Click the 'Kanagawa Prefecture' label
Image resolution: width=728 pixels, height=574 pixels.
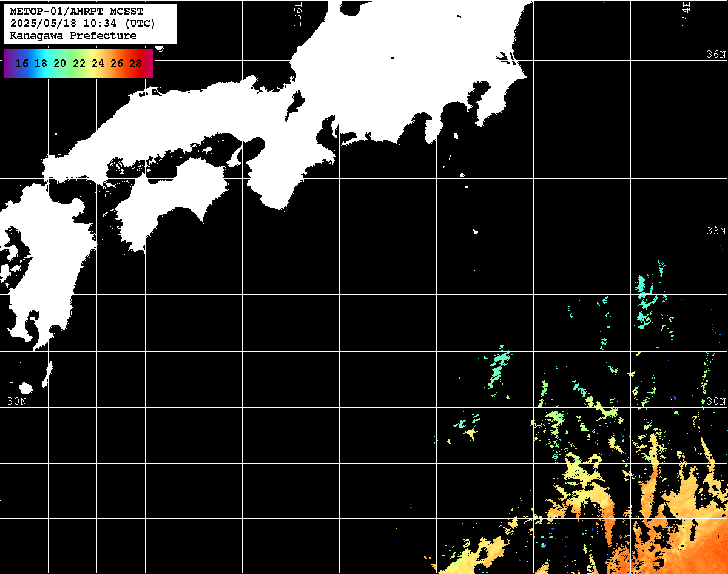(73, 36)
